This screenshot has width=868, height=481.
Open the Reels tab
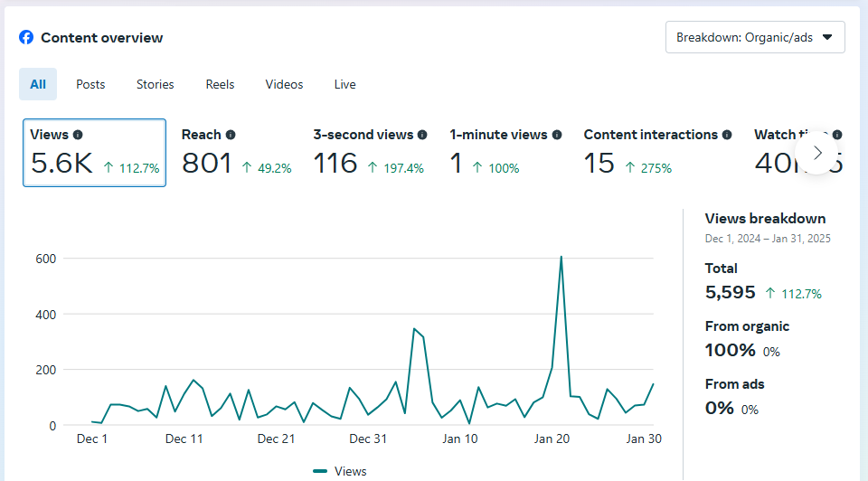220,84
